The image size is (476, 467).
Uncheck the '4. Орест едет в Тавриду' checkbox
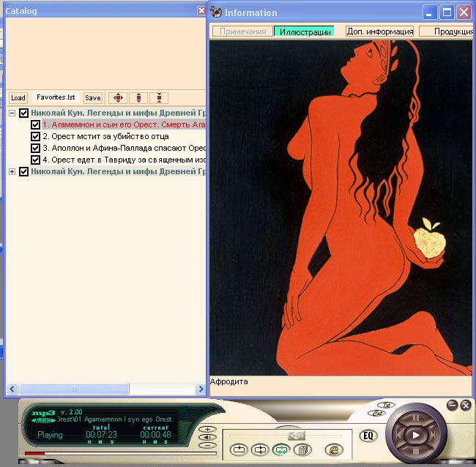(35, 160)
